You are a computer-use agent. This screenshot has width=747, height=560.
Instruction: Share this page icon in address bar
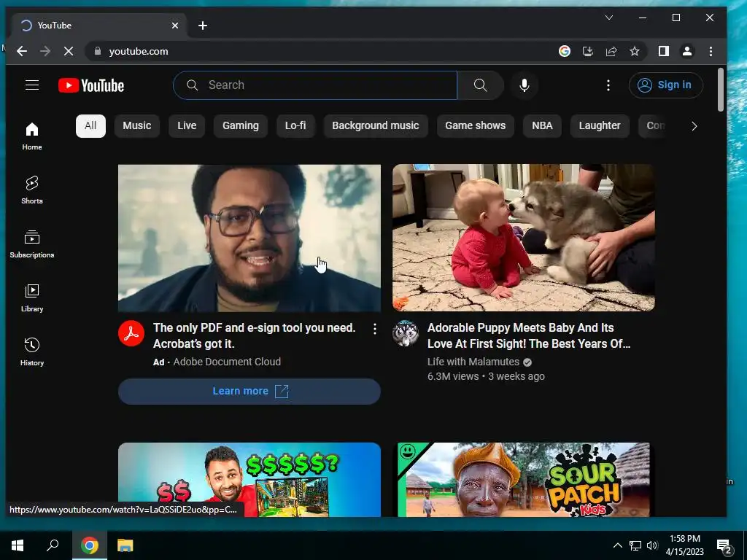point(611,52)
